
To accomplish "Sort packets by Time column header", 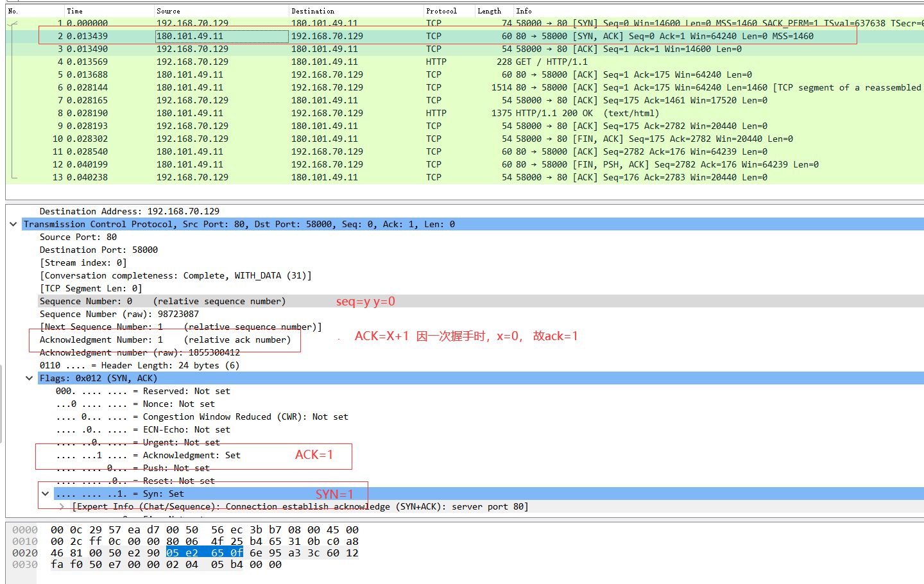I will [x=74, y=11].
